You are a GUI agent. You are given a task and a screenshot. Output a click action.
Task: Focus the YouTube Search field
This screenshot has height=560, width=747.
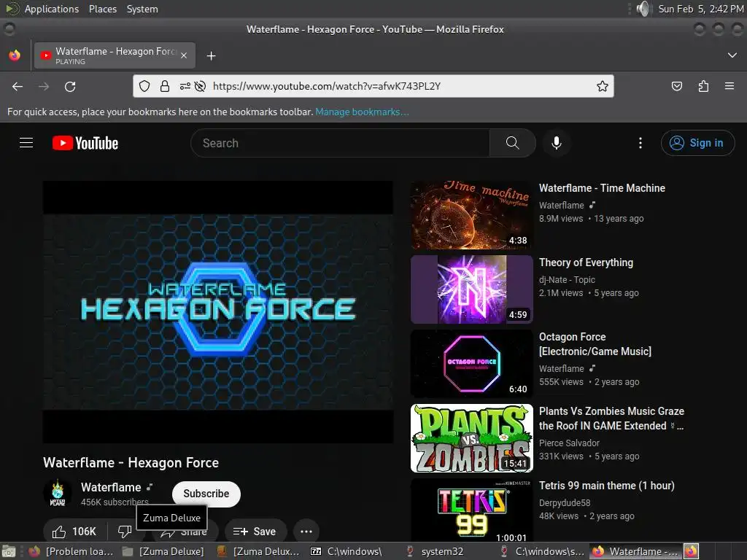(340, 143)
